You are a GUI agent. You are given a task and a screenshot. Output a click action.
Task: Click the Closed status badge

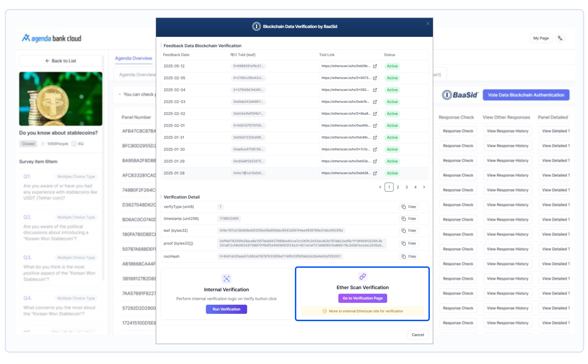pos(28,144)
